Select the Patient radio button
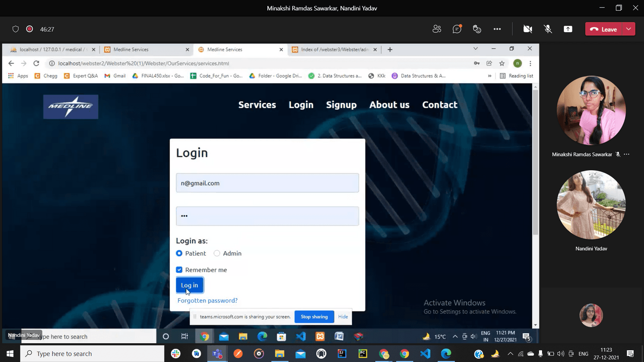Viewport: 644px width, 362px height. coord(179,253)
